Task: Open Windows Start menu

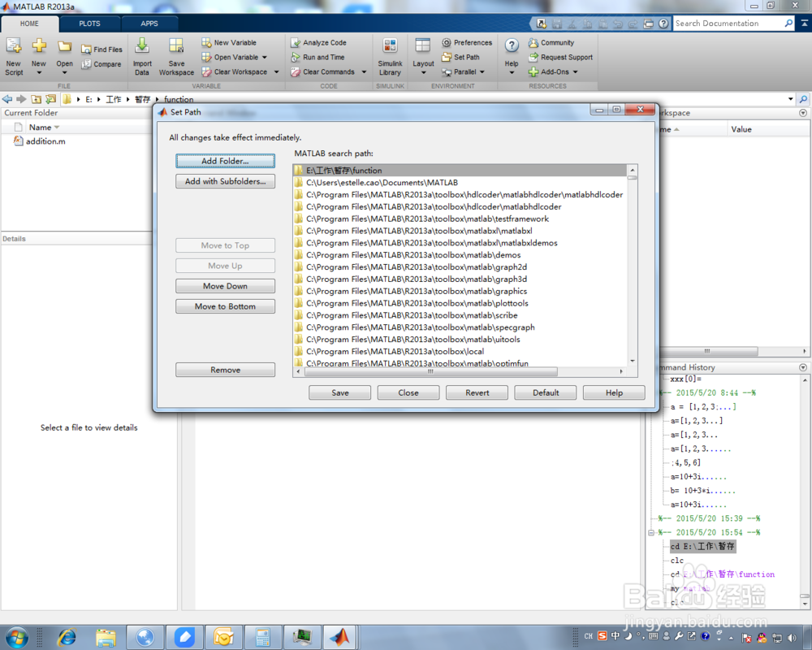Action: click(x=16, y=637)
